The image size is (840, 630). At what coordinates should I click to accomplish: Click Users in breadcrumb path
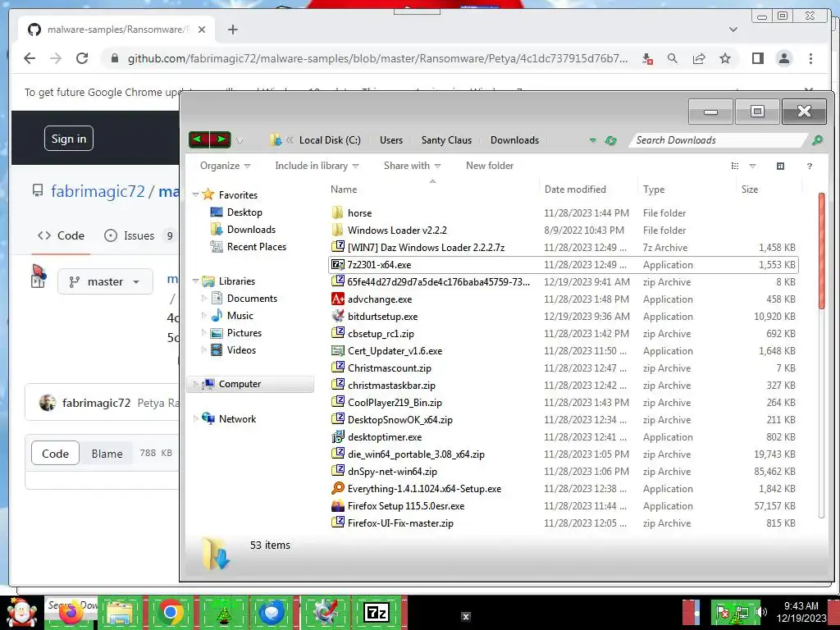pos(391,140)
